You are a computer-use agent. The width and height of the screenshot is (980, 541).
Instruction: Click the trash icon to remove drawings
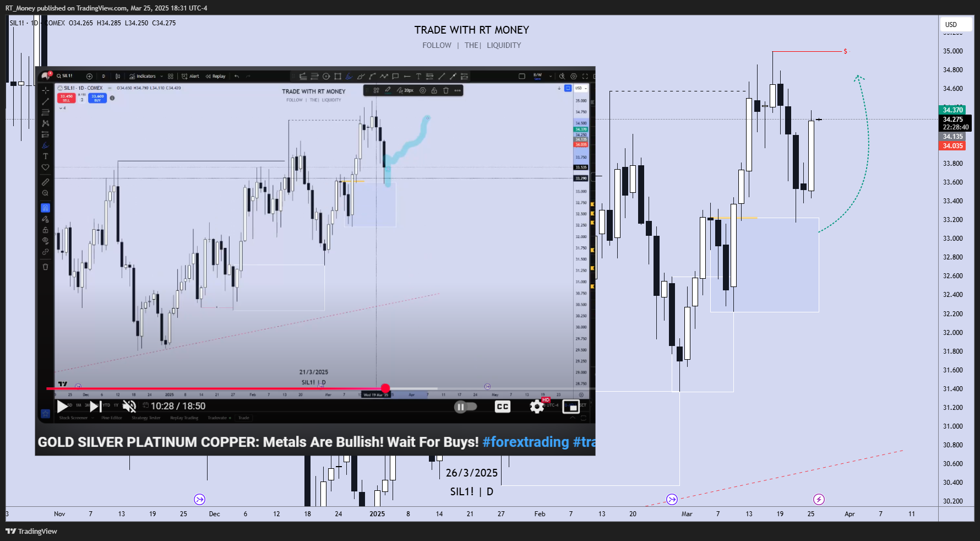45,267
